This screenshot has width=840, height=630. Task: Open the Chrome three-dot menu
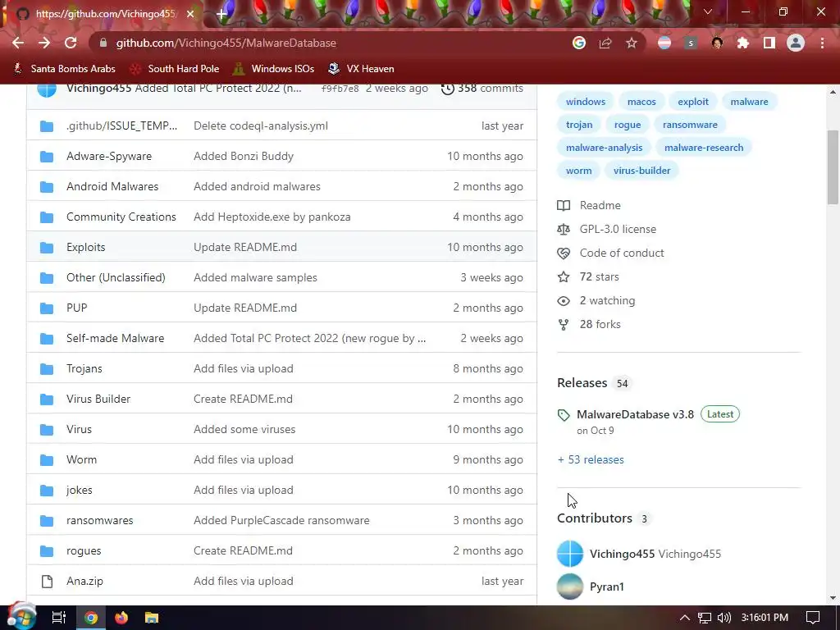(x=822, y=43)
